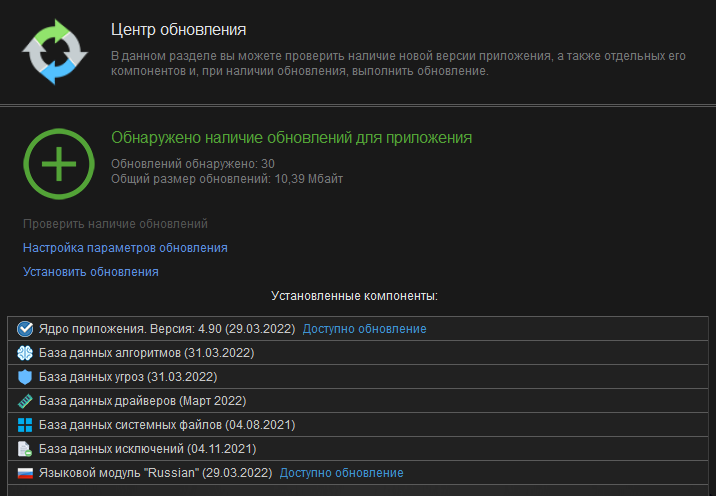Screen dimensions: 716x496
Task: Click the drivers database memory chip icon
Action: click(x=25, y=401)
